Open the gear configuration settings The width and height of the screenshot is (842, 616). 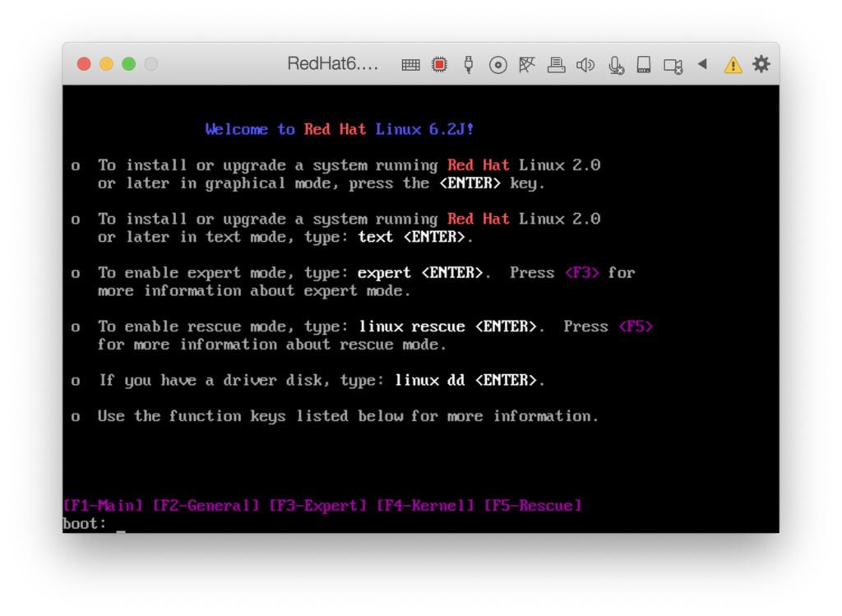coord(761,64)
